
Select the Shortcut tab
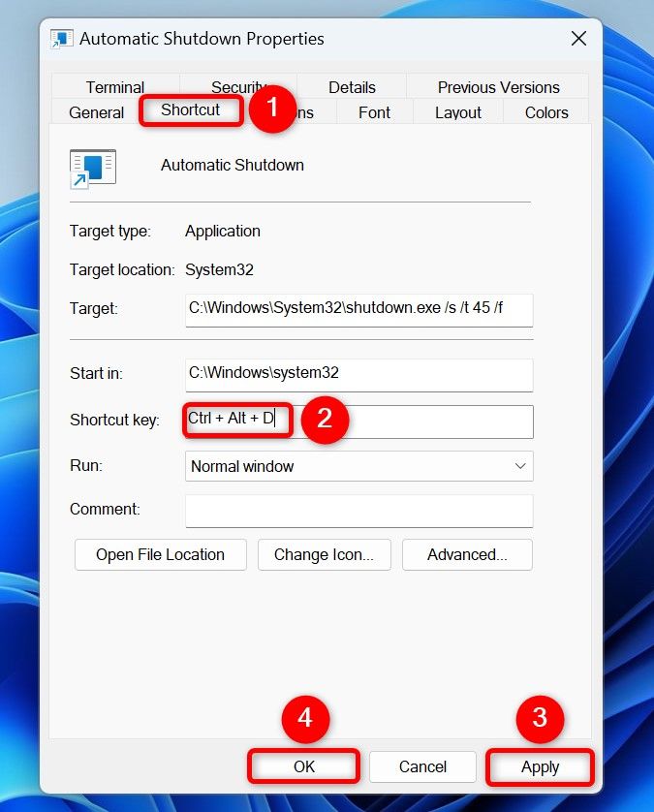pos(191,109)
